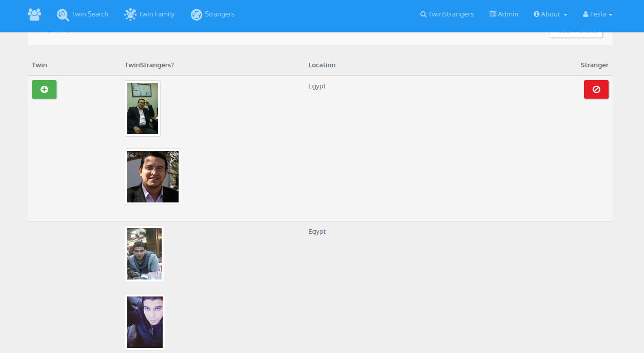Open the Admin link
644x353 pixels.
504,14
